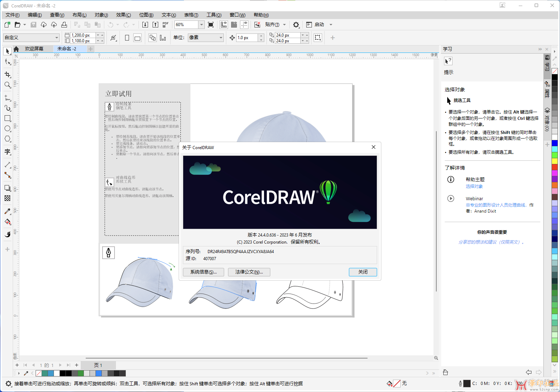This screenshot has height=392, width=560.
Task: Toggle Show grid button
Action: click(234, 25)
